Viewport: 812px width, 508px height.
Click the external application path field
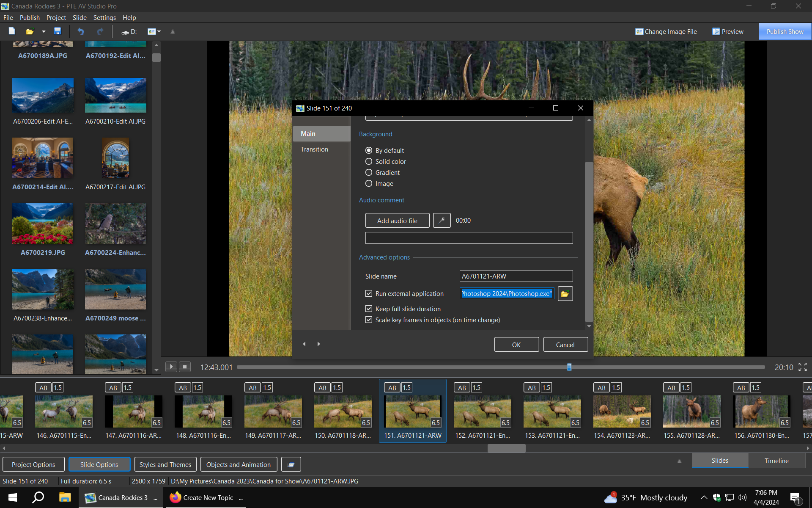507,293
